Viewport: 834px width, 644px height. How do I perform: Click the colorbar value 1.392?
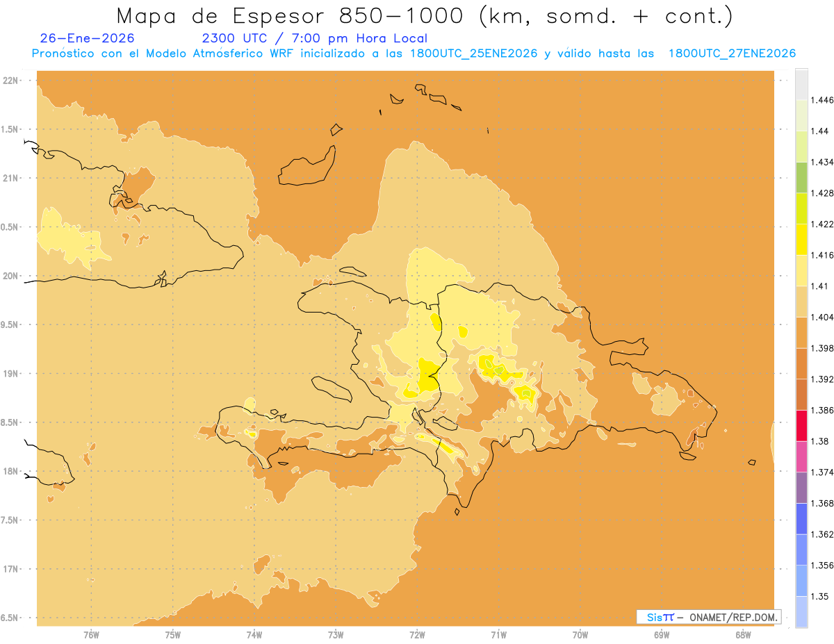[823, 379]
